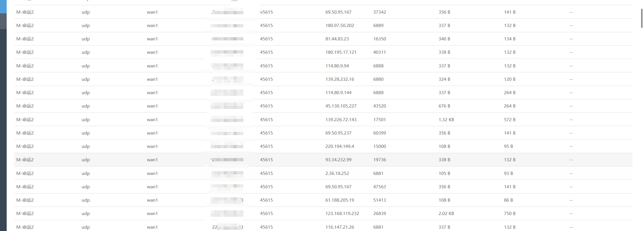The width and height of the screenshot is (644, 231).
Task: Click the port value 43520
Action: pos(379,106)
